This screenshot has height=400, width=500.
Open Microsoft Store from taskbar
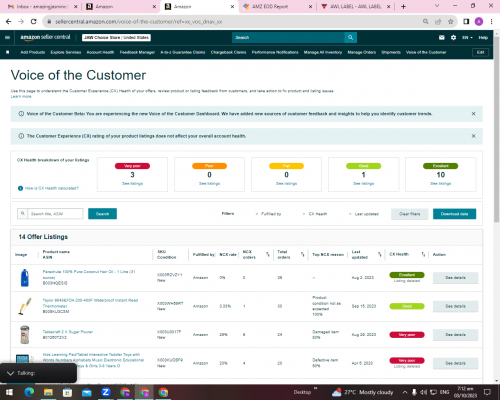coord(67,392)
